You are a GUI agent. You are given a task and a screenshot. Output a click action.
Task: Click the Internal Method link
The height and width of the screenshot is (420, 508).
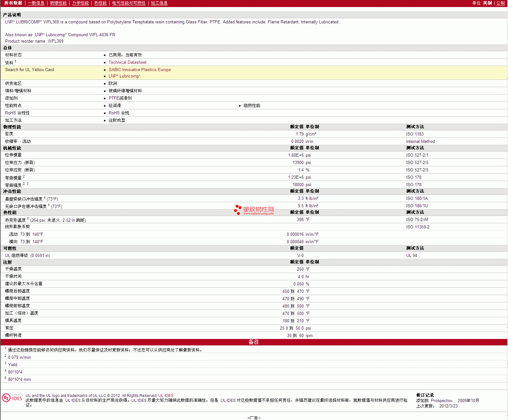pos(420,142)
